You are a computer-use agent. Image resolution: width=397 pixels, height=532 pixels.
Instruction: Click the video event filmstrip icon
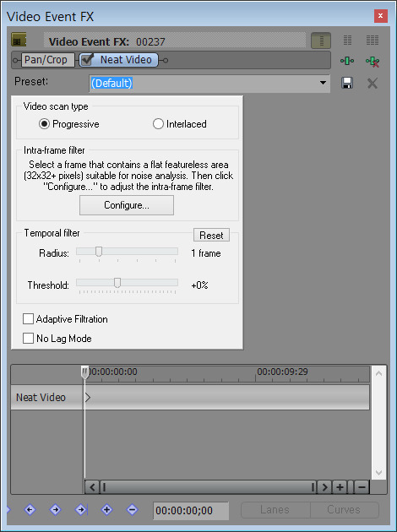pyautogui.click(x=19, y=41)
